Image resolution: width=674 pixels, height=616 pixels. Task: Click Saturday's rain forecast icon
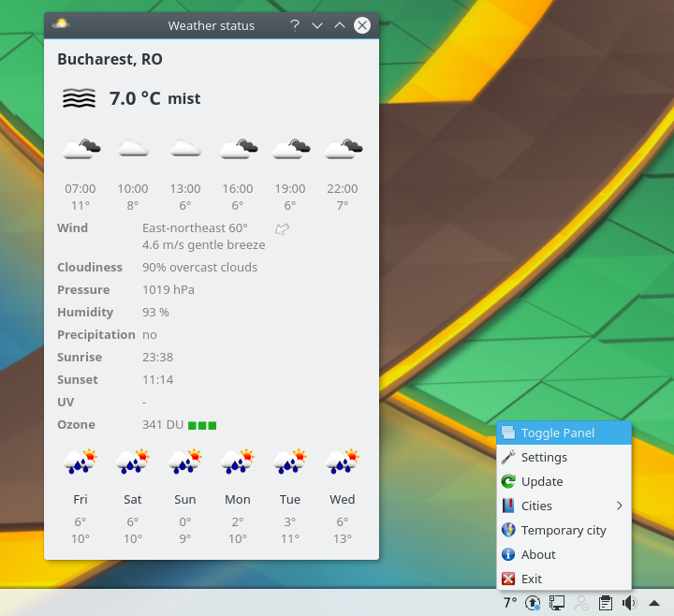click(133, 462)
